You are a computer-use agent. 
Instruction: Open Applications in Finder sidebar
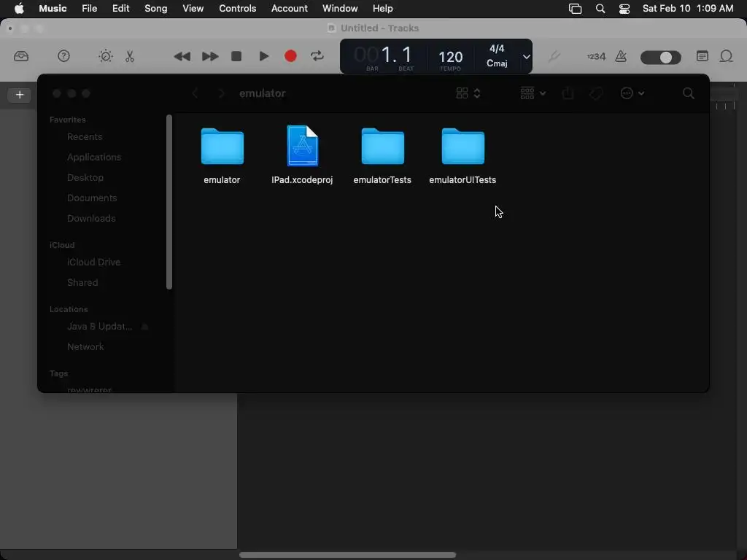pos(94,157)
